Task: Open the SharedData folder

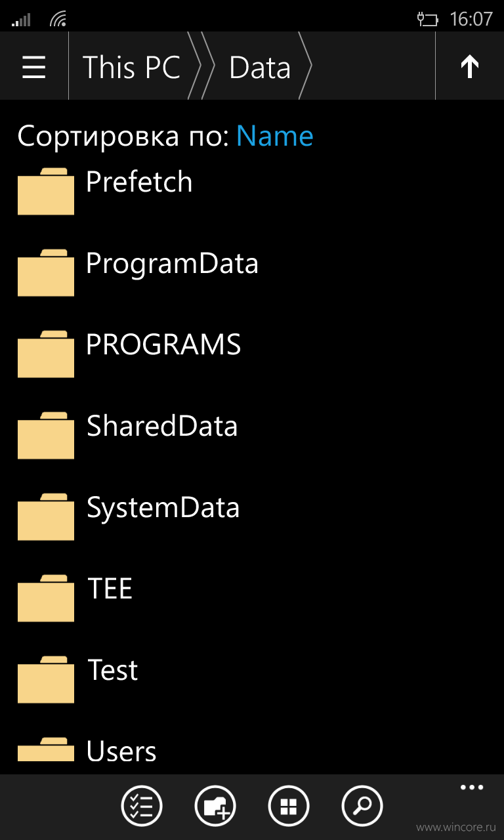Action: [252, 434]
